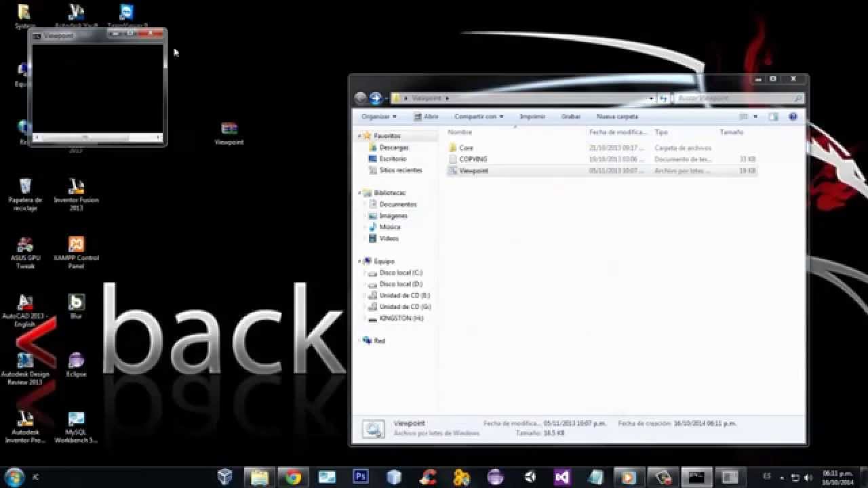Screen dimensions: 868x488
Task: Click the Explorer change view icon
Action: pyautogui.click(x=744, y=117)
